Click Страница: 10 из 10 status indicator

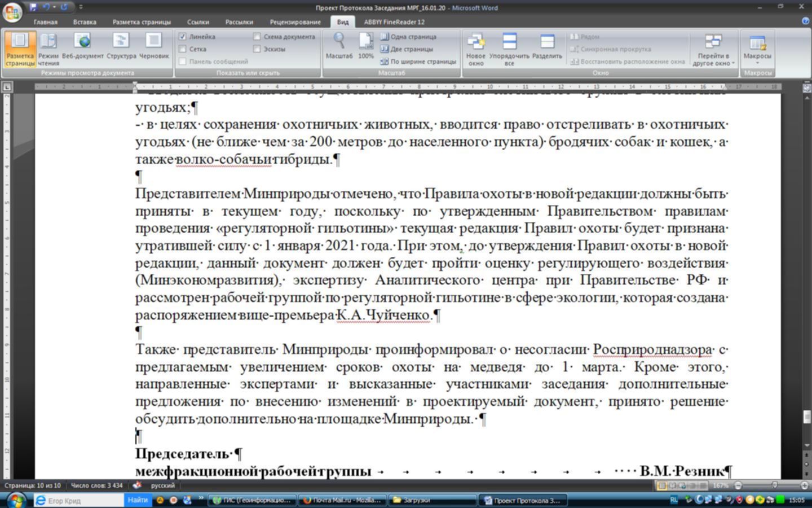click(x=33, y=485)
